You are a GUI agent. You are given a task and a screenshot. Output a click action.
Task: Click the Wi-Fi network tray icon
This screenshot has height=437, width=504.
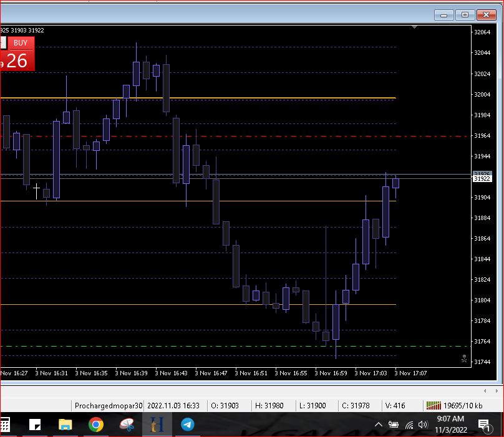[x=409, y=425]
